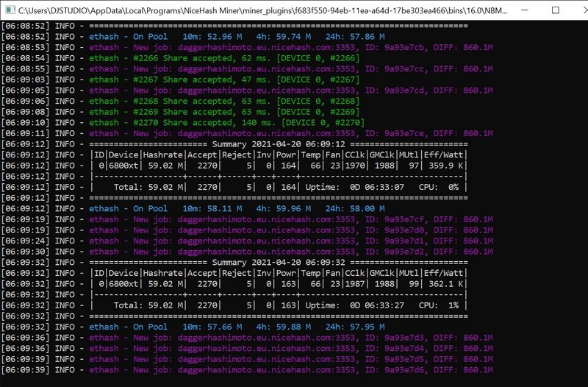Maximize the miner console window
The height and width of the screenshot is (387, 588).
[x=556, y=10]
